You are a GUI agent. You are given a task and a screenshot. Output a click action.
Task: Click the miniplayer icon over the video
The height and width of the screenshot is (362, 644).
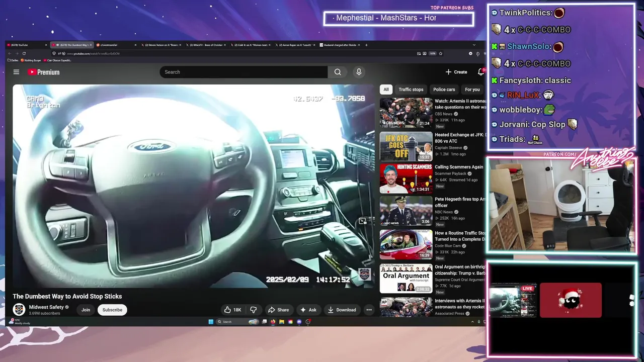(x=362, y=221)
